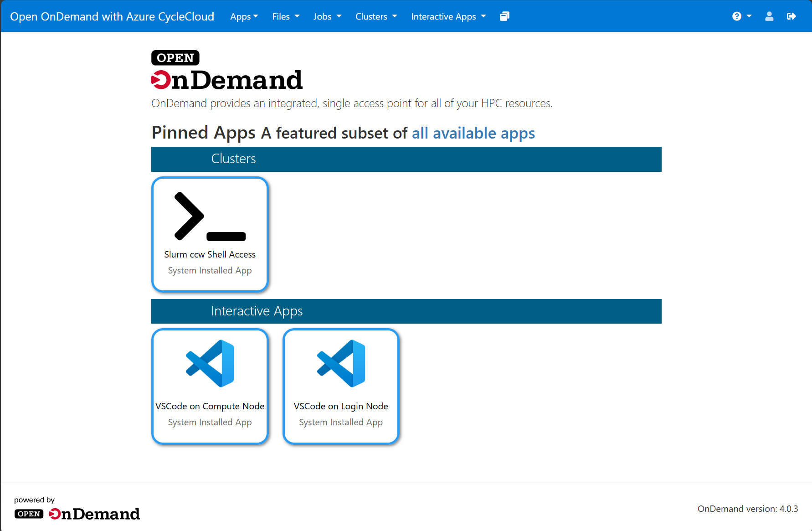Click System Installed App under VSCode Login Node
This screenshot has height=531, width=812.
pos(341,422)
